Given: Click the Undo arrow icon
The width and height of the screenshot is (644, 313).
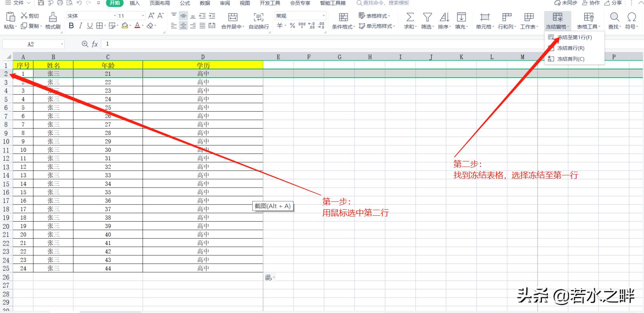Looking at the screenshot, I should click(x=79, y=3).
